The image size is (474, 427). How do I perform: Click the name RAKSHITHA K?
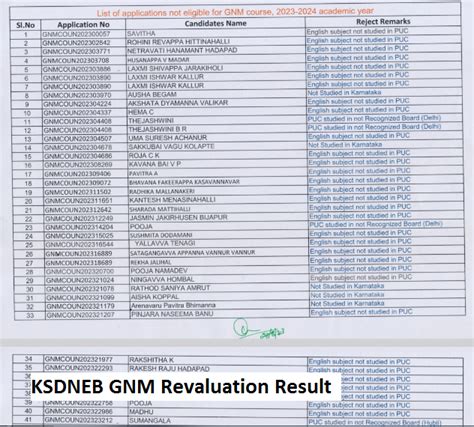pyautogui.click(x=152, y=360)
